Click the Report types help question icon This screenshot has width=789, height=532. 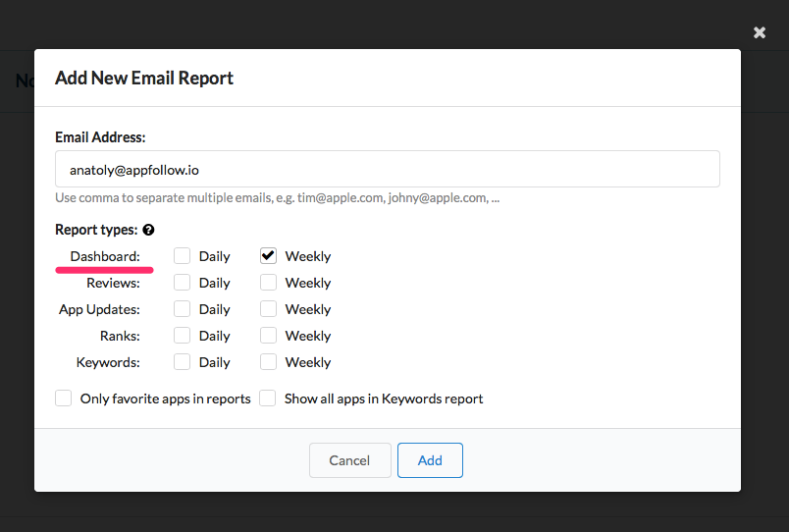tap(148, 230)
